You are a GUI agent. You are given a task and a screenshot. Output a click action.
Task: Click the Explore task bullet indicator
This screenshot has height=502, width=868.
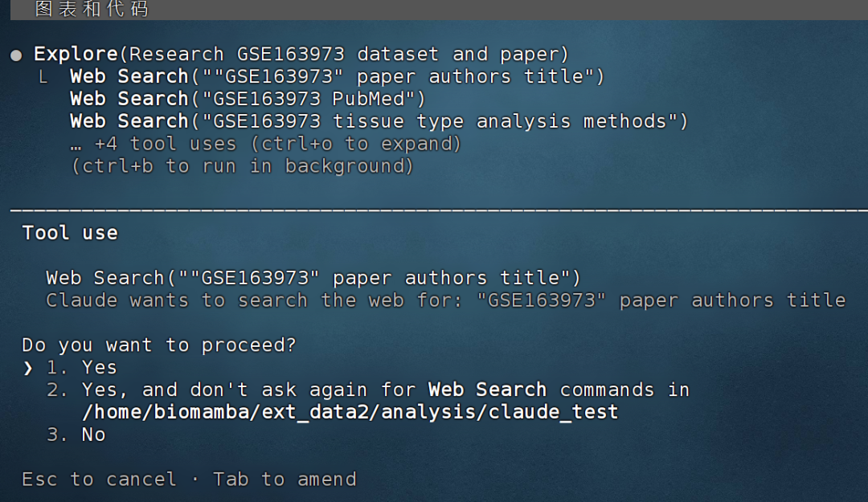coord(16,55)
